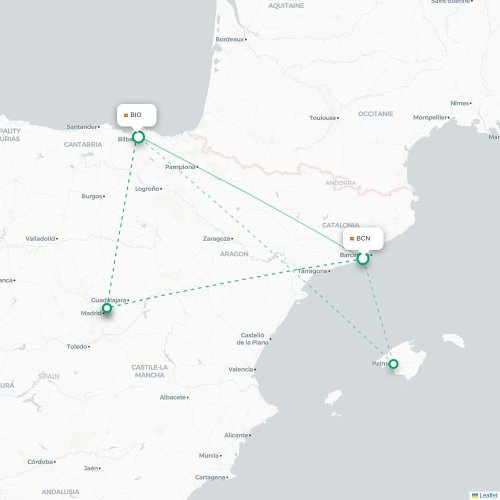Click the BCN airport popup label

[x=363, y=238]
